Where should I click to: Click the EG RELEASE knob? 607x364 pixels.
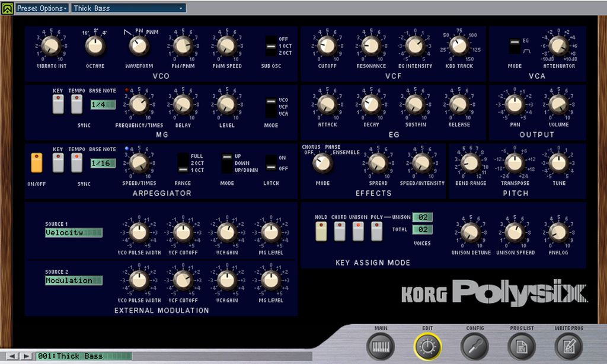[459, 104]
